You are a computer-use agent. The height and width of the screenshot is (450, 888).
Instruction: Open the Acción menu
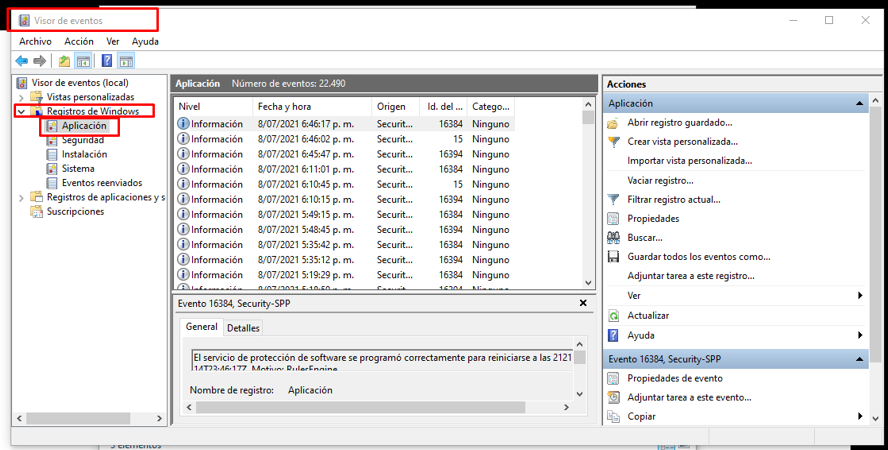click(x=79, y=42)
